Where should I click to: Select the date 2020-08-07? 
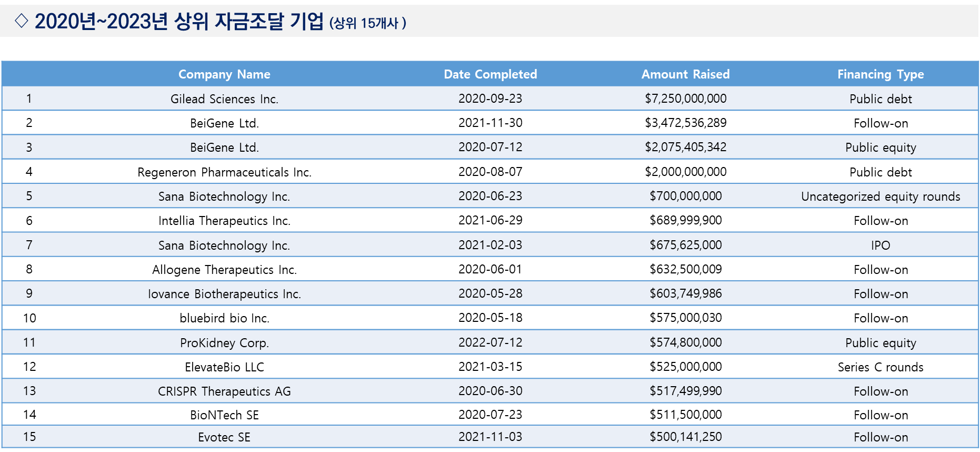(491, 172)
